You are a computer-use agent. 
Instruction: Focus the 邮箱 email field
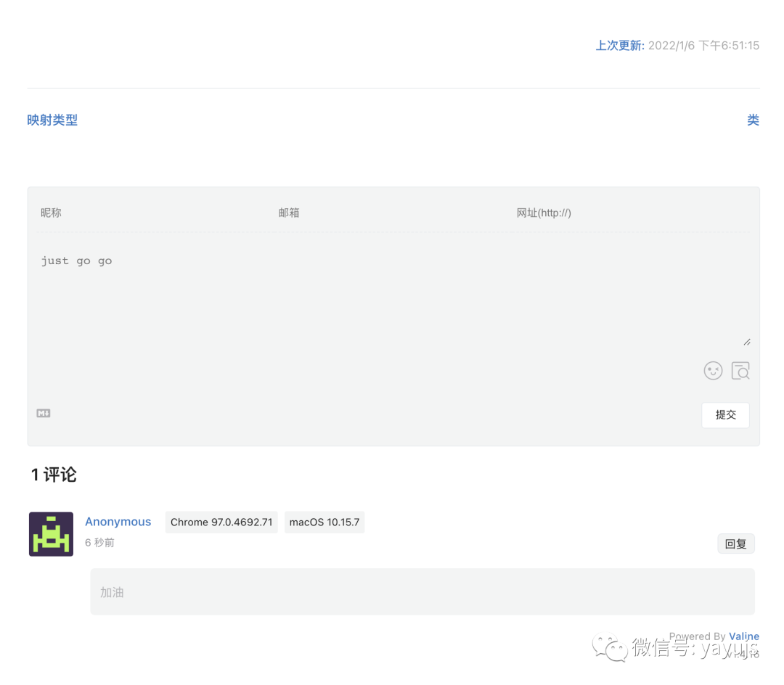[392, 213]
